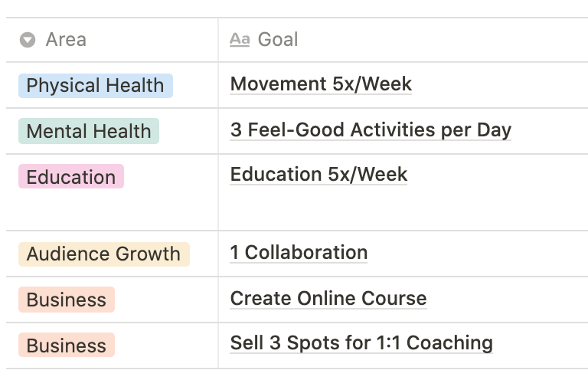
Task: Select the Physical Health tag
Action: pyautogui.click(x=96, y=86)
